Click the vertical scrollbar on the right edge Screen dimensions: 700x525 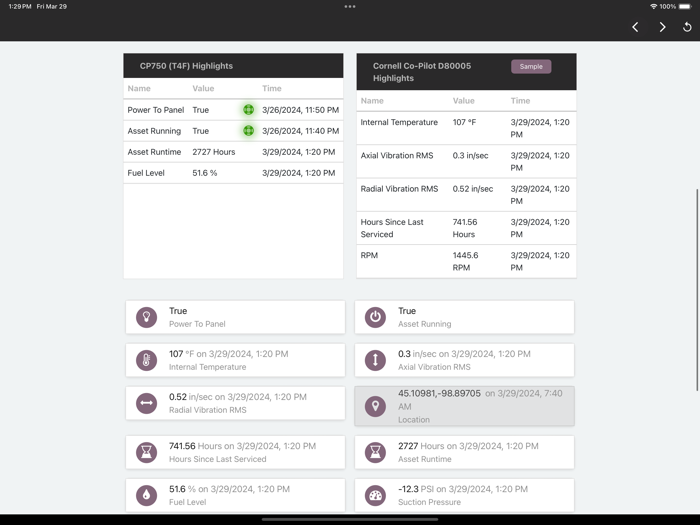point(697,290)
